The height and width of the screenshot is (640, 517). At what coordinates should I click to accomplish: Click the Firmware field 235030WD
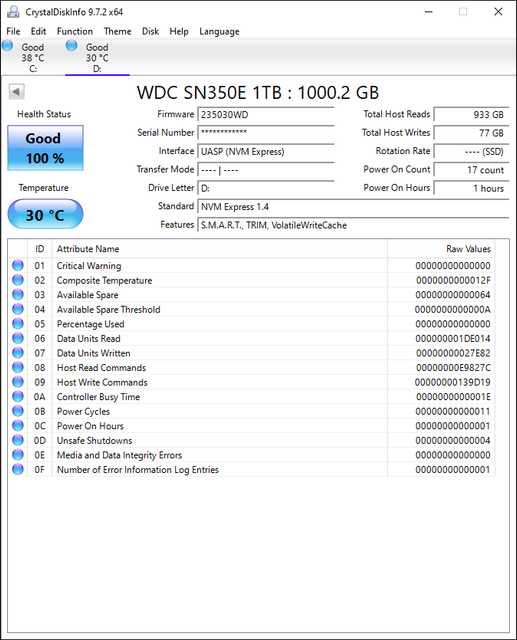coord(266,115)
